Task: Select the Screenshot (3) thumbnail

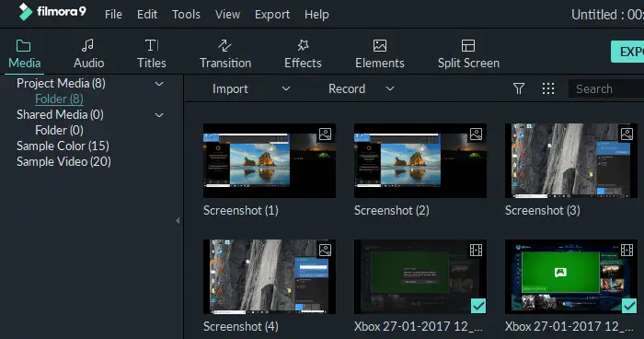Action: click(x=571, y=160)
